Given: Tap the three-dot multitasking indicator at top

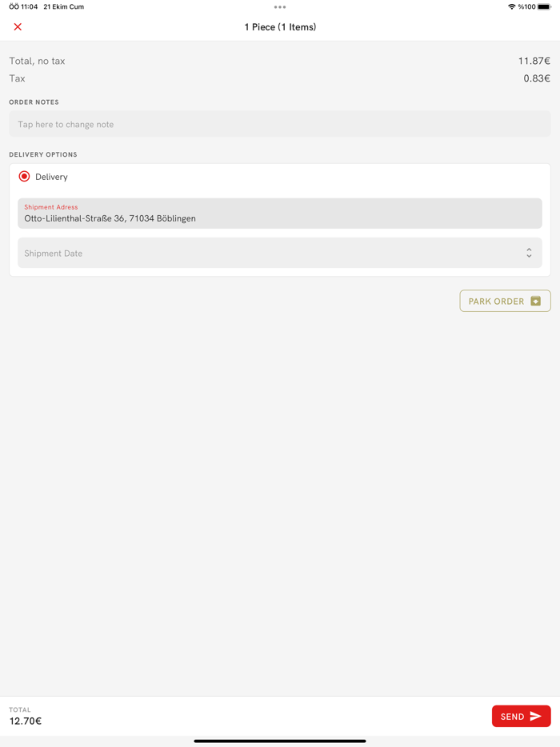Looking at the screenshot, I should (280, 7).
